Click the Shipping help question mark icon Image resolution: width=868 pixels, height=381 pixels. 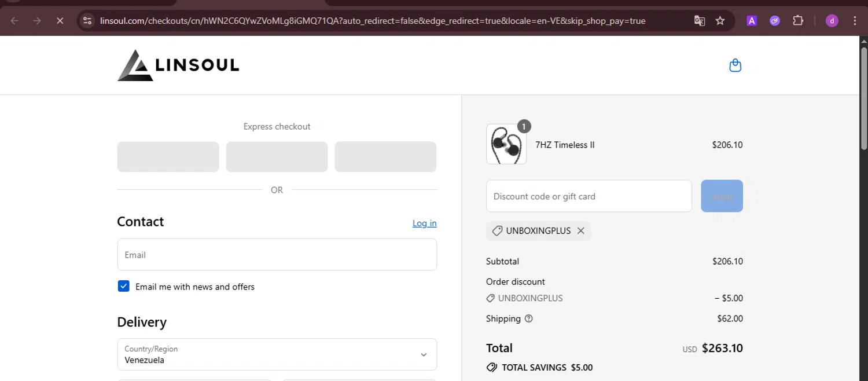click(x=528, y=318)
